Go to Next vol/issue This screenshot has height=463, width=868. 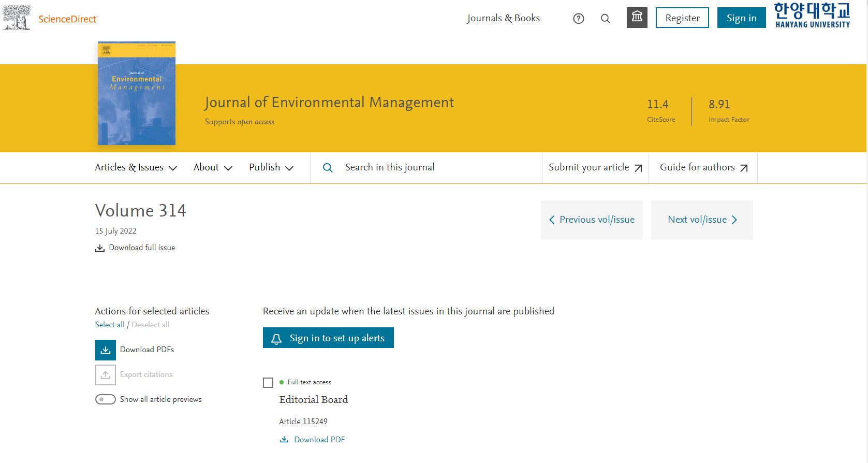[702, 220]
